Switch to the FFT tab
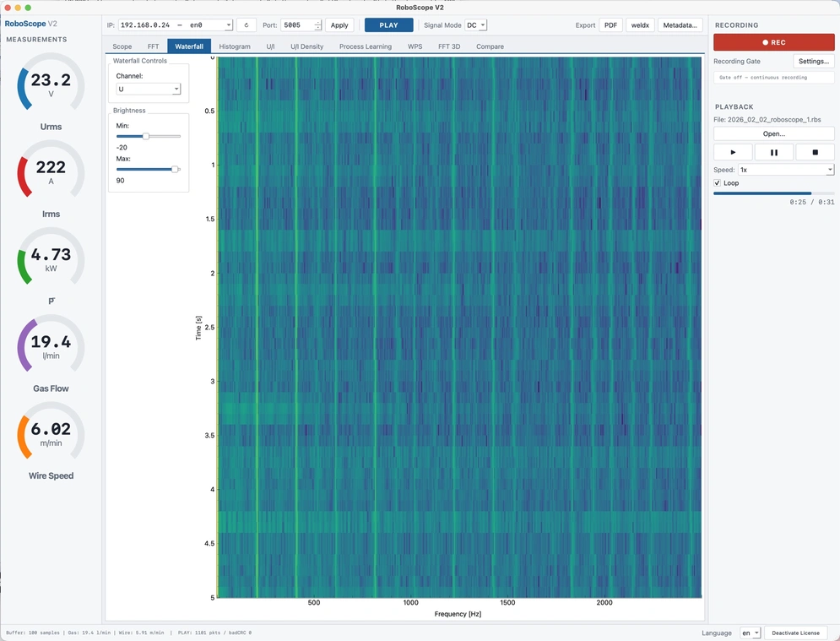 [153, 46]
